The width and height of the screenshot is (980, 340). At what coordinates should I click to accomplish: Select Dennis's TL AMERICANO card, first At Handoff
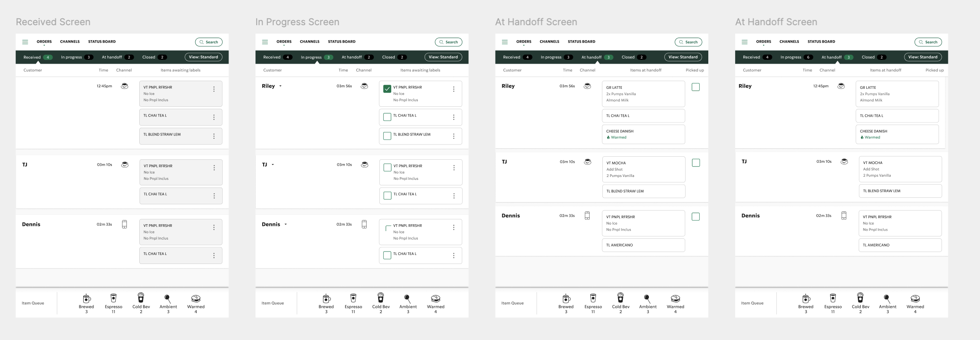coord(643,245)
